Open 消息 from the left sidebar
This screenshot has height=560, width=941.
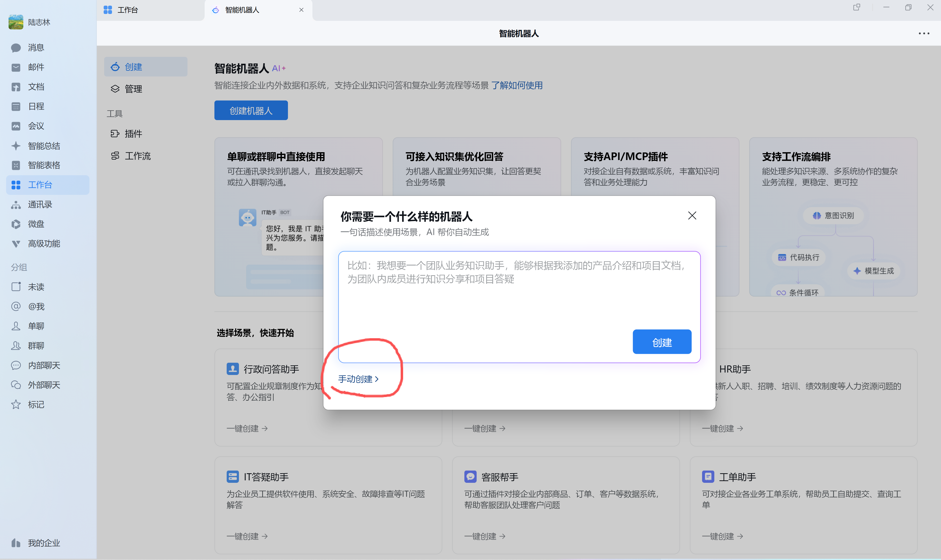[x=48, y=48]
